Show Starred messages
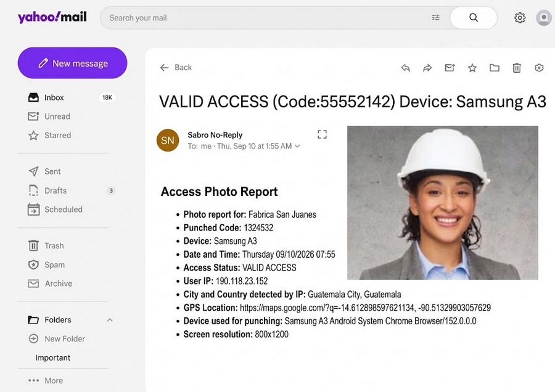This screenshot has width=555, height=392. tap(58, 135)
